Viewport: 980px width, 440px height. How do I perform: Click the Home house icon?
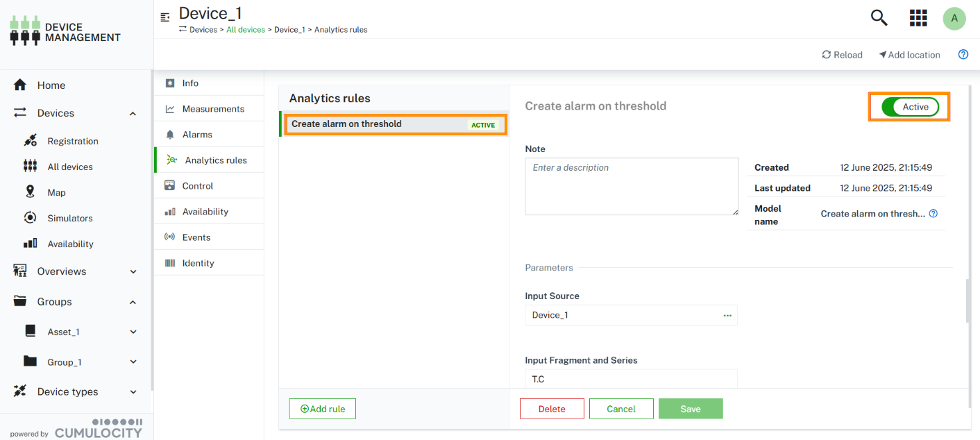coord(20,85)
